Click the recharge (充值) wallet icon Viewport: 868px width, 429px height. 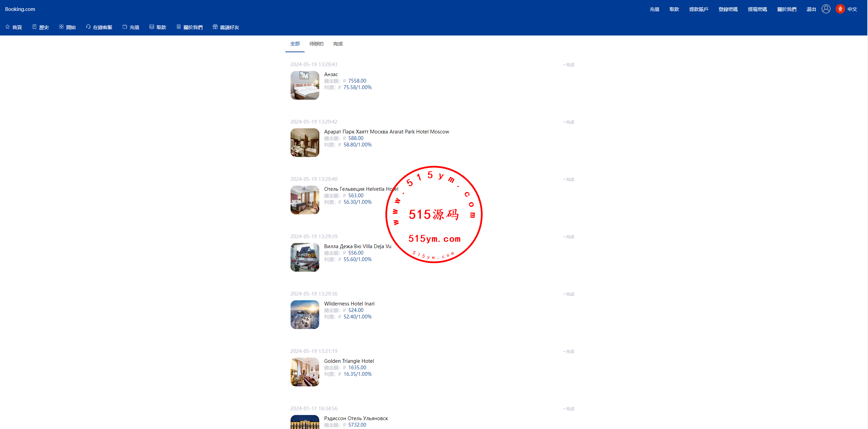pos(125,27)
